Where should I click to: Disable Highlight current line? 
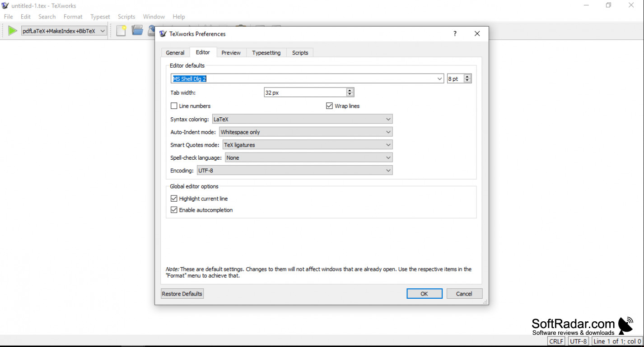[x=174, y=199]
